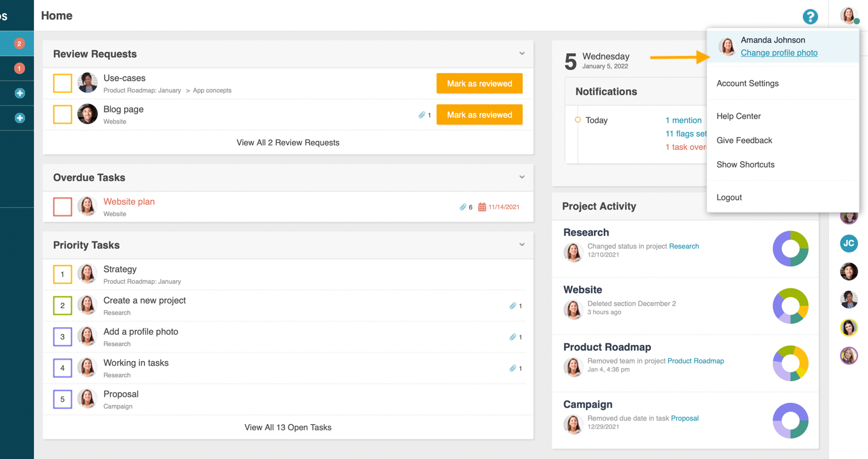The image size is (868, 459).
Task: Open profile avatar in top right corner
Action: 848,15
